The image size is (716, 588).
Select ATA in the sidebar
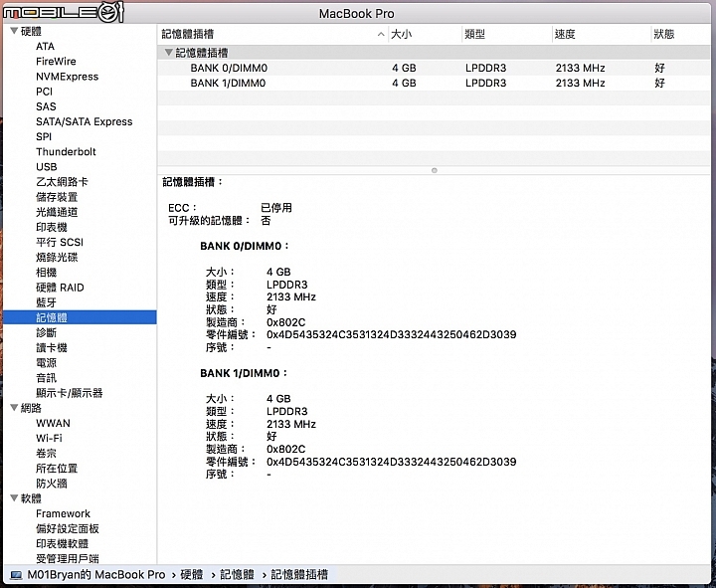point(45,46)
